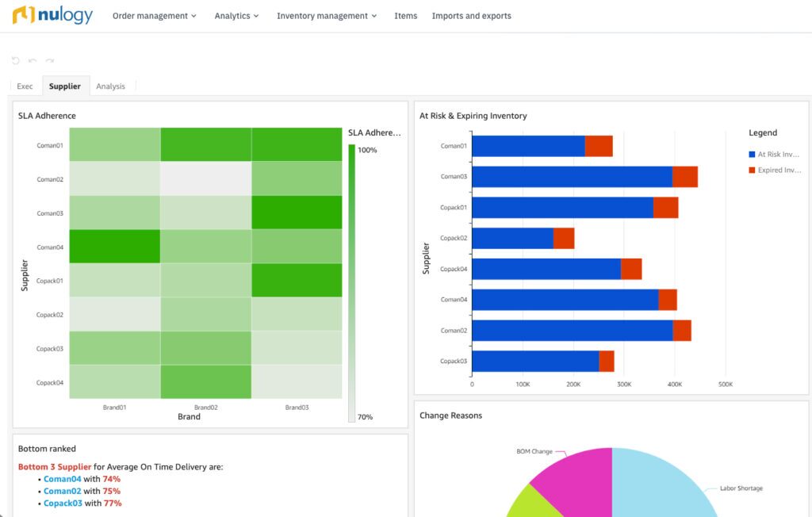Click the Brand03 axis label

pyautogui.click(x=297, y=407)
